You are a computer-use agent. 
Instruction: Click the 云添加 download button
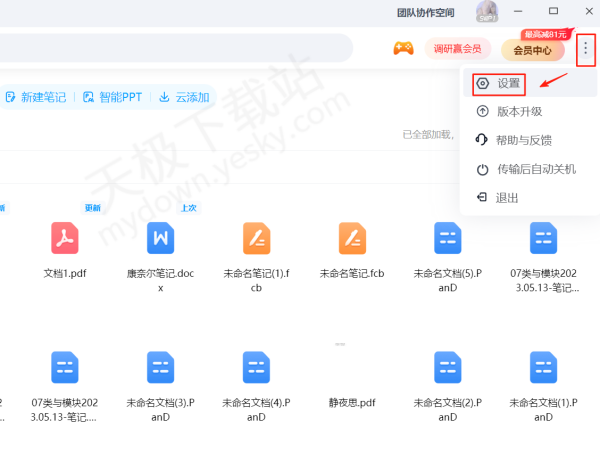click(x=184, y=97)
